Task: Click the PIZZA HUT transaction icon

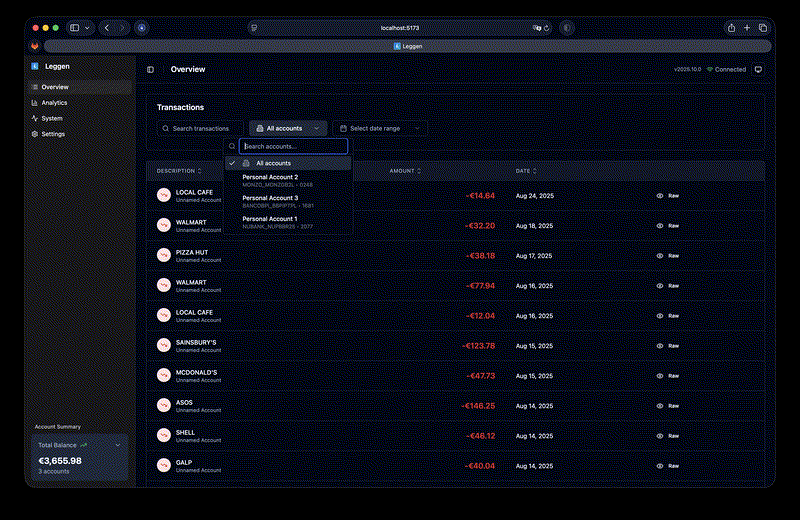Action: pyautogui.click(x=163, y=256)
